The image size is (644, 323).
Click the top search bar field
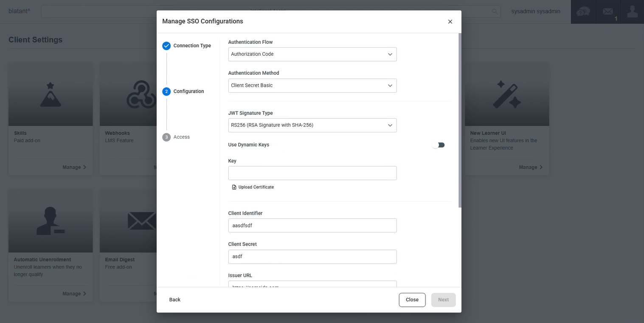pos(271,11)
